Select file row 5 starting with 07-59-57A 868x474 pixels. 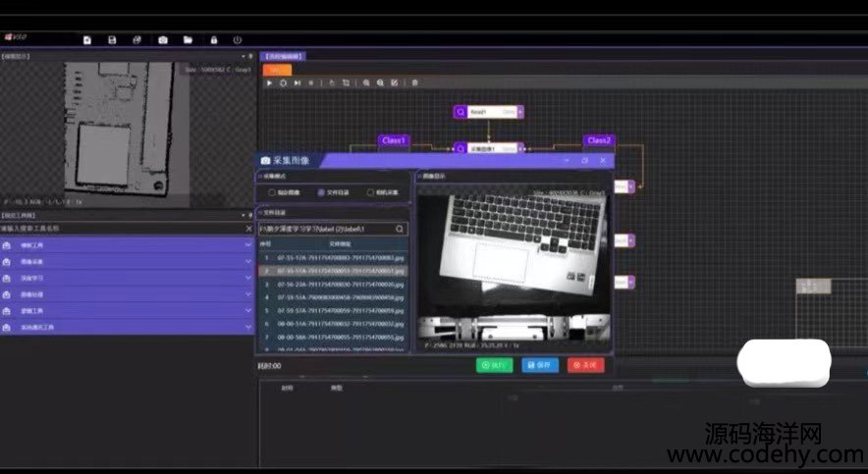333,311
